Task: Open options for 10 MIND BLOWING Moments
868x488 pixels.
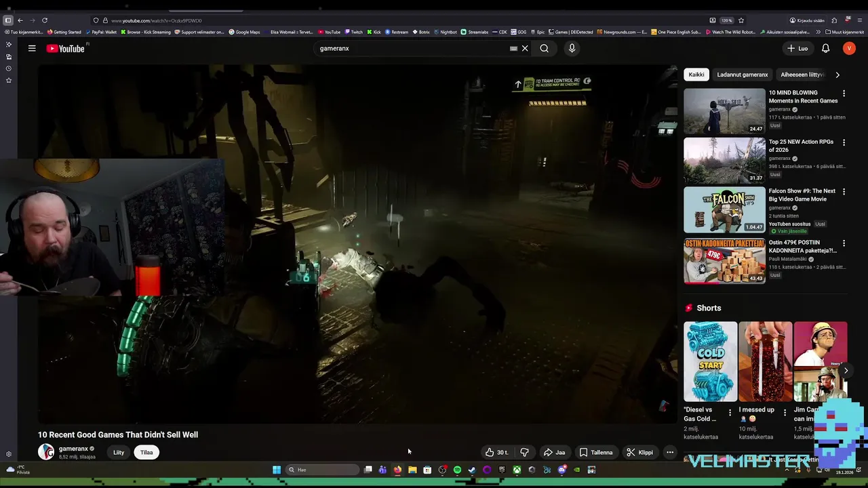Action: pyautogui.click(x=844, y=93)
